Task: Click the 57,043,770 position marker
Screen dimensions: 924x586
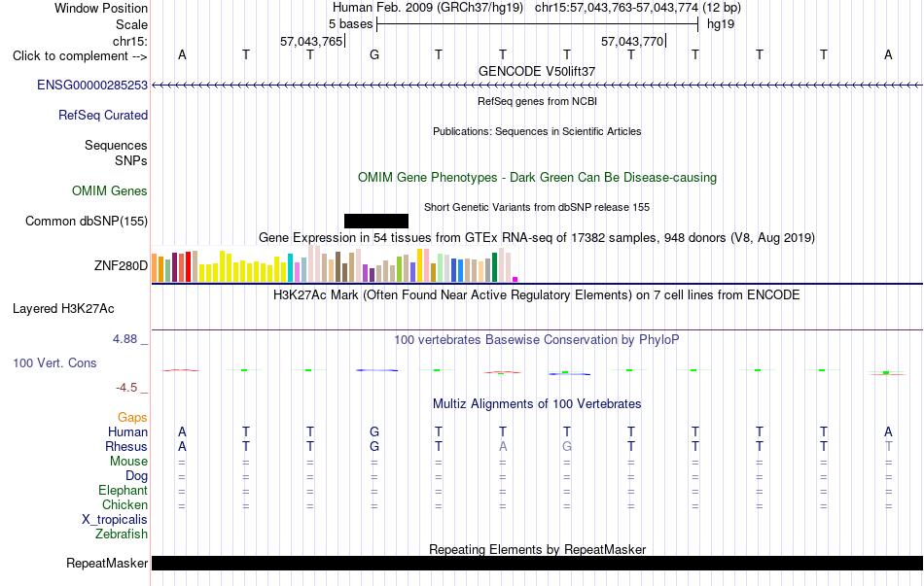Action: (x=633, y=41)
